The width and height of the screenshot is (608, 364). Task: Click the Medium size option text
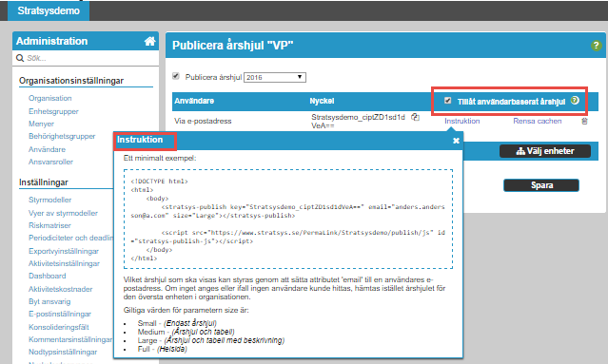coord(186,332)
